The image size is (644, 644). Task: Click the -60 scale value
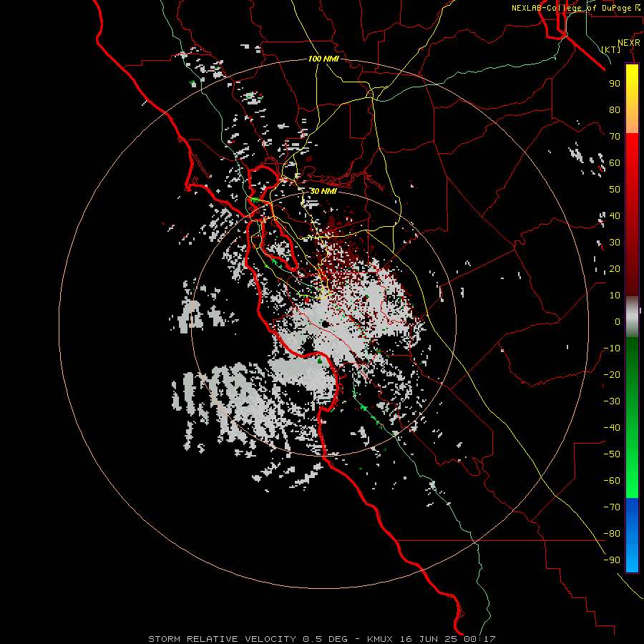pyautogui.click(x=612, y=481)
